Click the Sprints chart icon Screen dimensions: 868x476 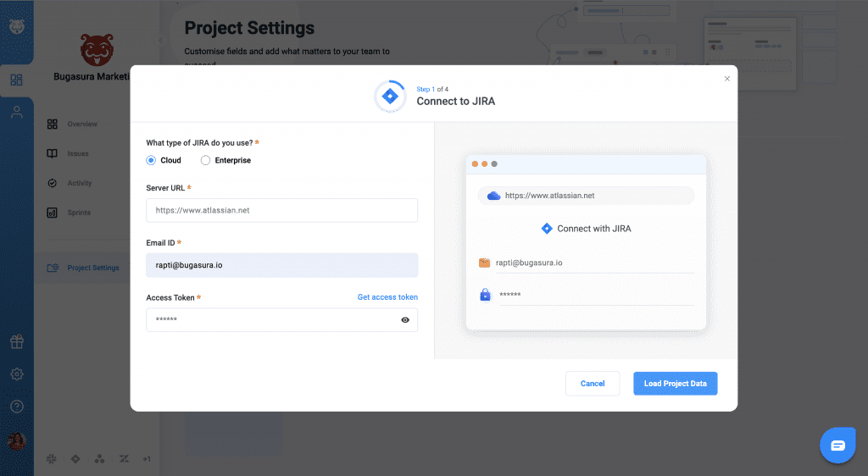tap(52, 213)
